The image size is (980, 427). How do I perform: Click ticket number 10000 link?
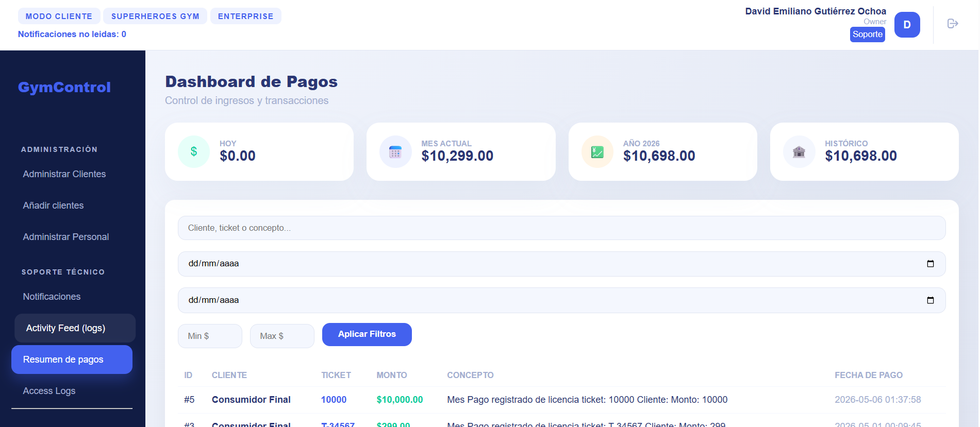point(334,400)
